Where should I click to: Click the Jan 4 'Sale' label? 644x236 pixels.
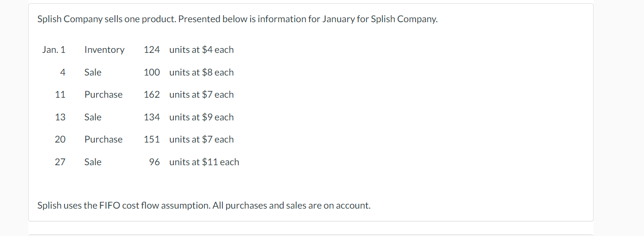click(x=93, y=72)
